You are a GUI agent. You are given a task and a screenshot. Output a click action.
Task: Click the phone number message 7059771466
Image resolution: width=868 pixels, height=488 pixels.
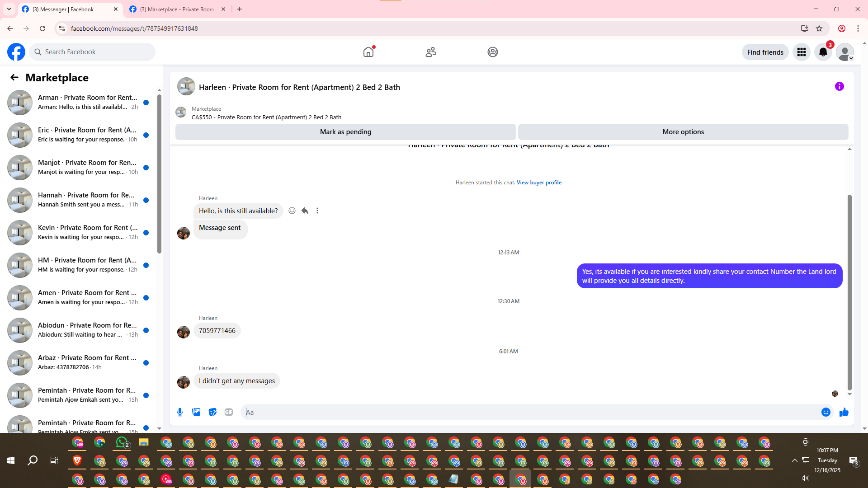click(x=217, y=331)
